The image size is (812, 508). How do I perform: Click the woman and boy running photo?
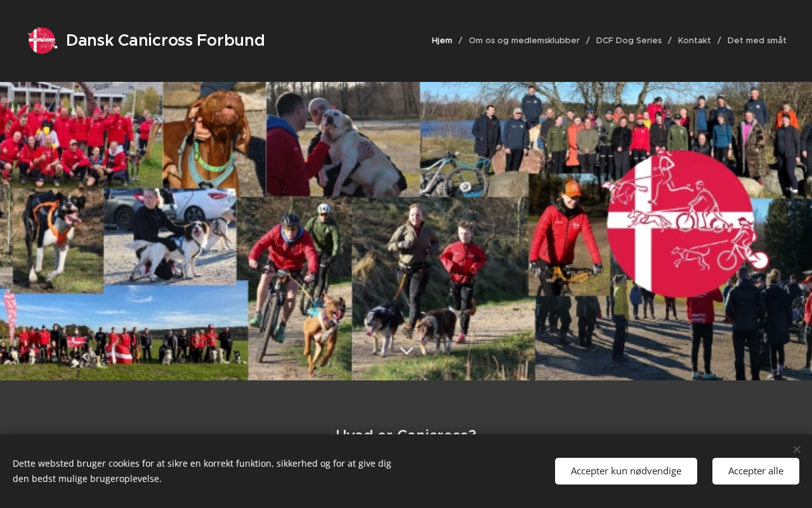pos(443,289)
